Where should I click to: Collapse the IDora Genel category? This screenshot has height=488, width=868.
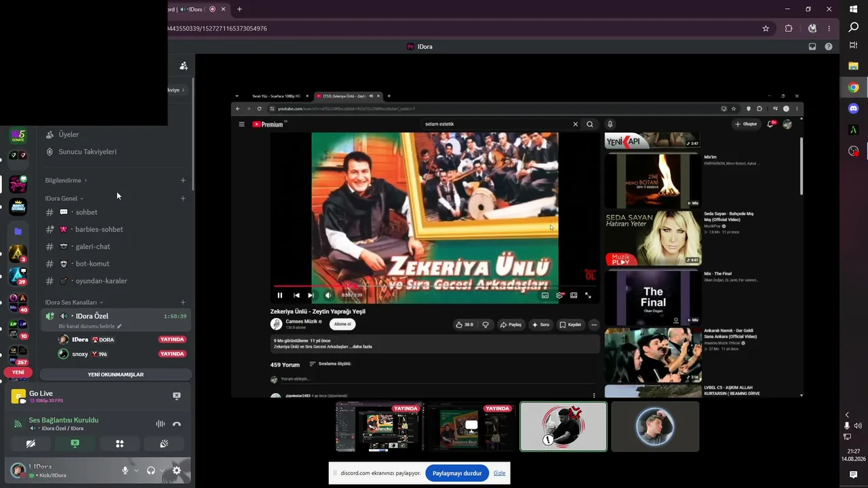[64, 199]
